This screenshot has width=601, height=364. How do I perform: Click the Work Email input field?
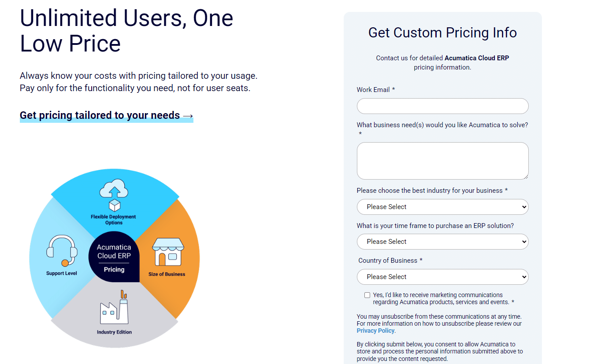(x=442, y=106)
